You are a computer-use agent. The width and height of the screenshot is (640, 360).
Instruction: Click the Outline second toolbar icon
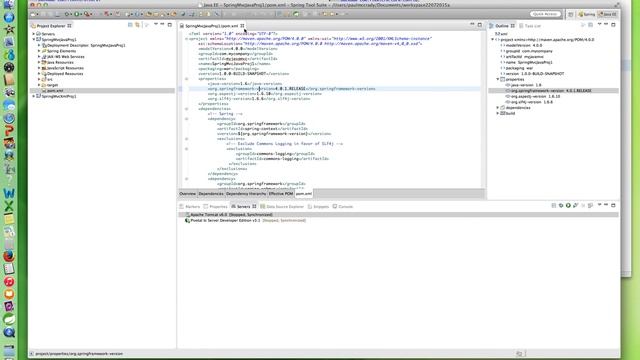590,25
